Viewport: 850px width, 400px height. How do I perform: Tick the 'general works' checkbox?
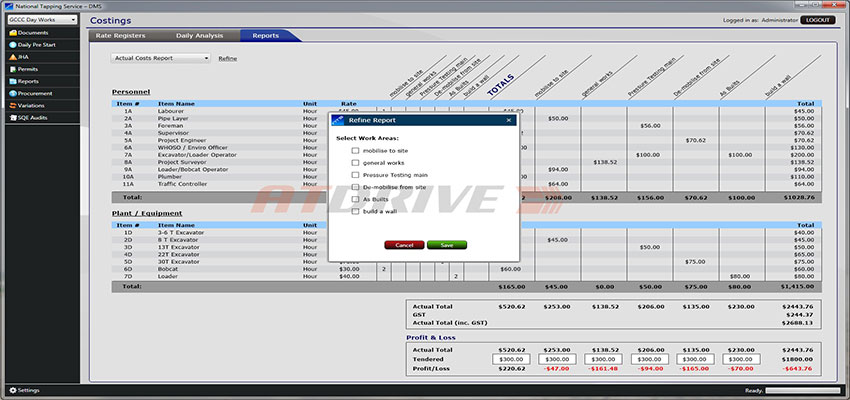[355, 163]
